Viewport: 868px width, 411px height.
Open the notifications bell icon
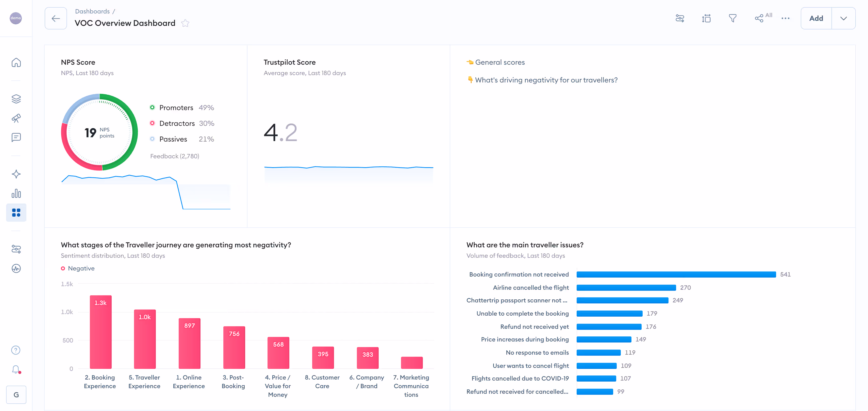tap(16, 370)
